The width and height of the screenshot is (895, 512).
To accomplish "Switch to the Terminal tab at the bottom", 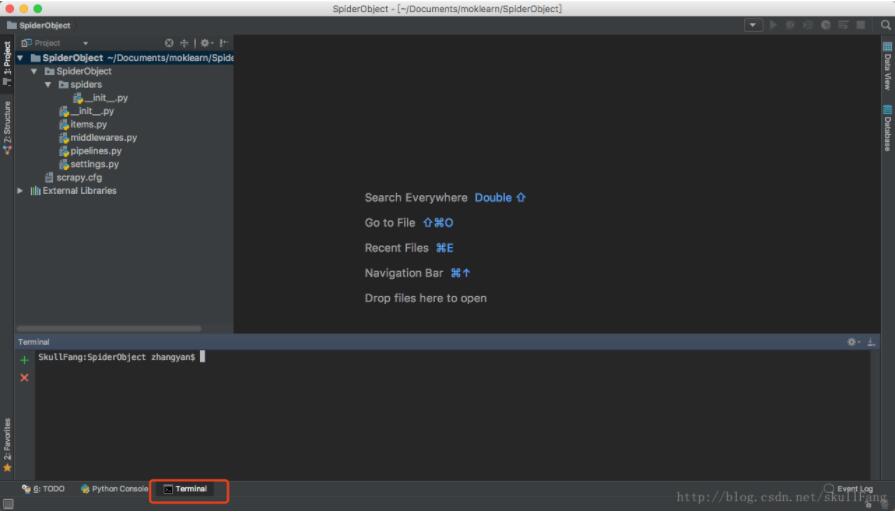I will (x=186, y=489).
